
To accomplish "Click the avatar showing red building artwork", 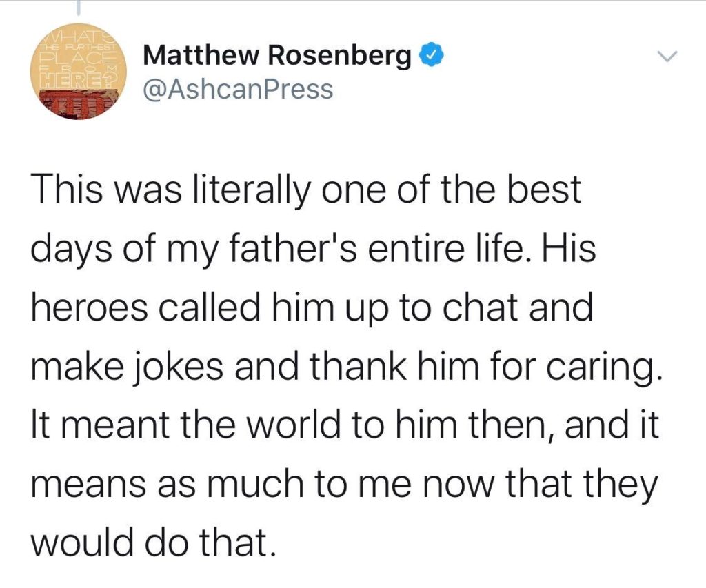I will 79,72.
